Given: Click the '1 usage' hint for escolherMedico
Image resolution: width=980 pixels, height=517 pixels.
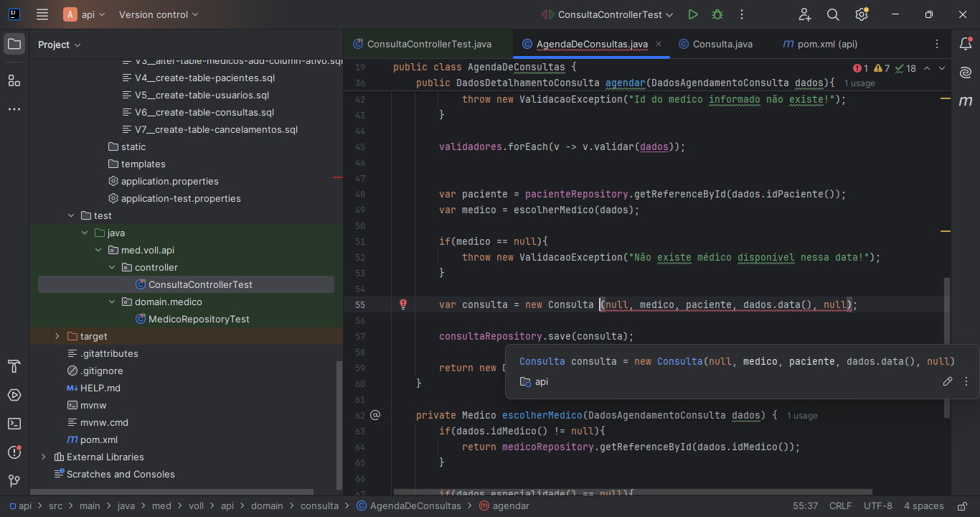Looking at the screenshot, I should click(802, 416).
